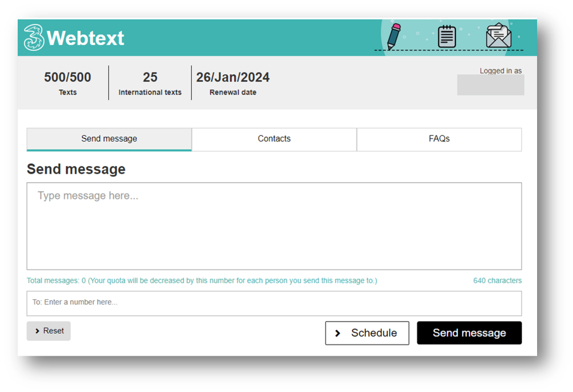Click the pencil icon in header
Screen dimensions: 573x392
click(x=394, y=36)
